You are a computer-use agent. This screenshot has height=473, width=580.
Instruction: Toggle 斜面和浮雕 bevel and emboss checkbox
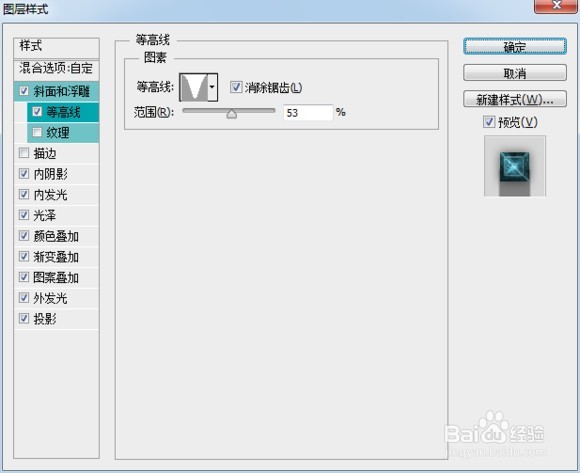click(x=24, y=91)
